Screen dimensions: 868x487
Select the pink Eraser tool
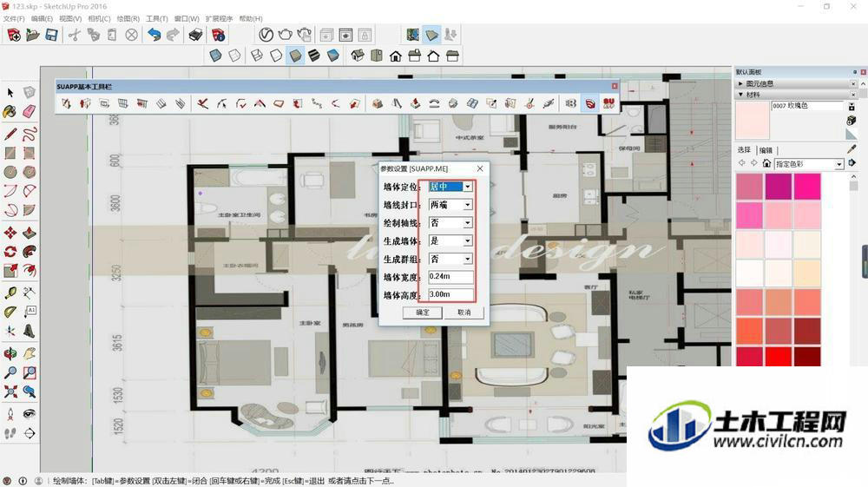[x=30, y=111]
